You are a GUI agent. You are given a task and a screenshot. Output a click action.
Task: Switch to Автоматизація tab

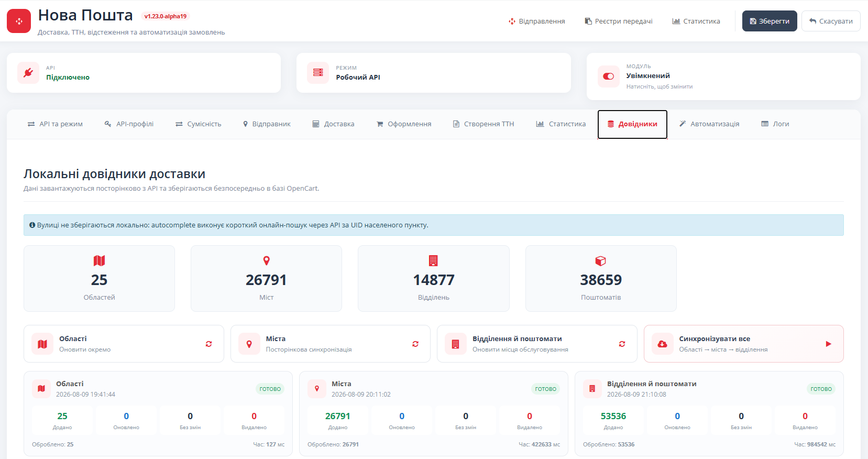pyautogui.click(x=709, y=124)
